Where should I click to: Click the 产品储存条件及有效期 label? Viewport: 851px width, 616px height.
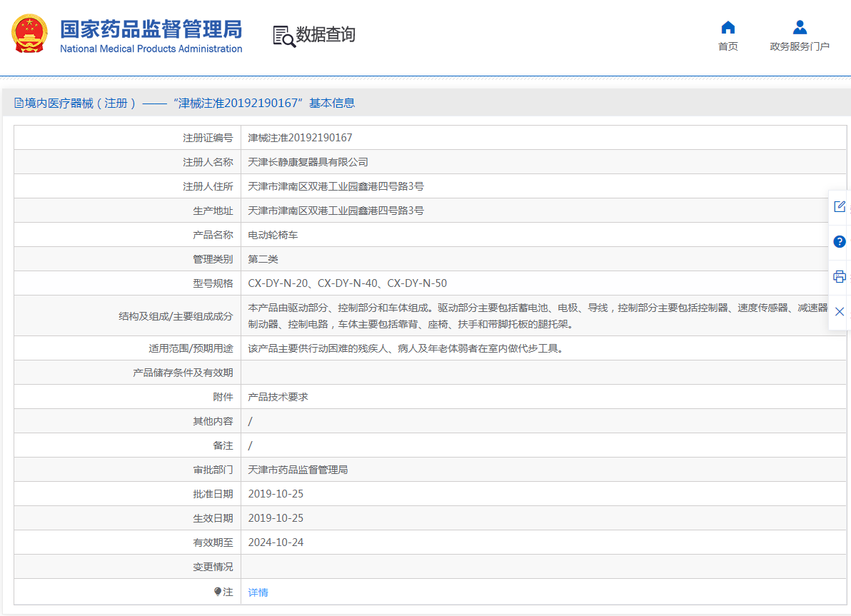tap(183, 373)
